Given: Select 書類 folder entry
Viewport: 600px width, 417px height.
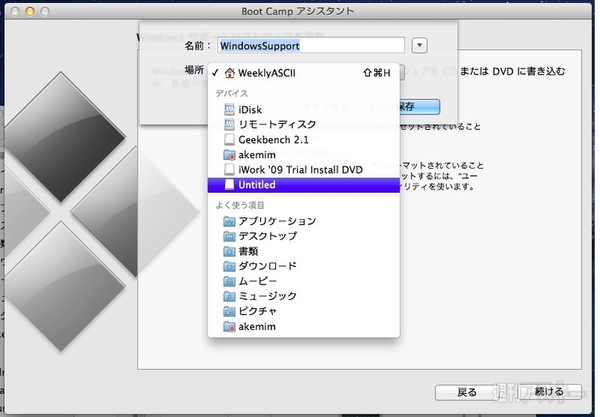Looking at the screenshot, I should 304,251.
